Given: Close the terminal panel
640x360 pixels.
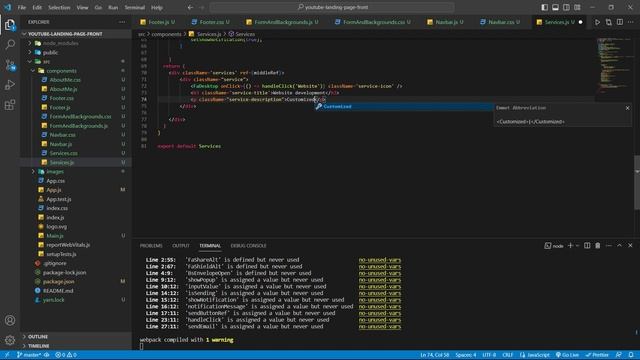Looking at the screenshot, I should coord(630,246).
